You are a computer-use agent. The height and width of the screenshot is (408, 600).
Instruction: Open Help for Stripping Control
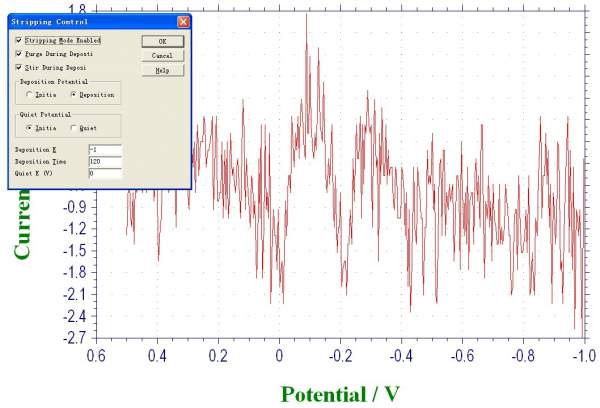coord(163,70)
